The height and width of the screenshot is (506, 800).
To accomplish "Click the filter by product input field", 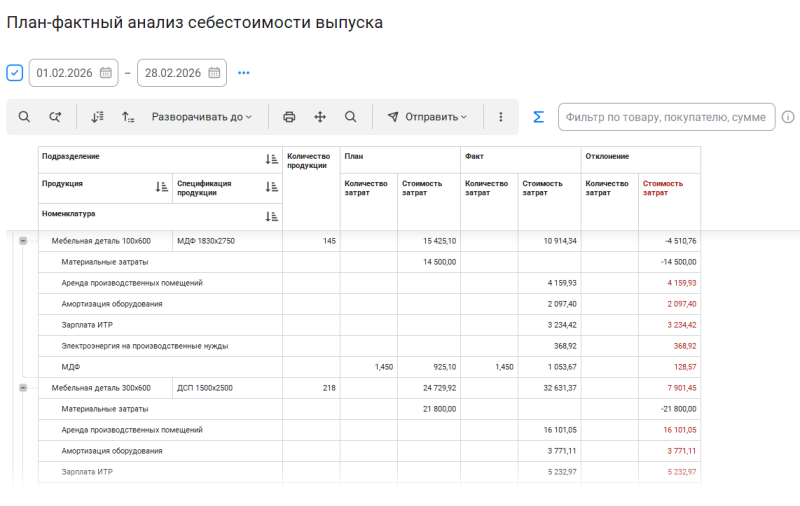I will (x=665, y=117).
